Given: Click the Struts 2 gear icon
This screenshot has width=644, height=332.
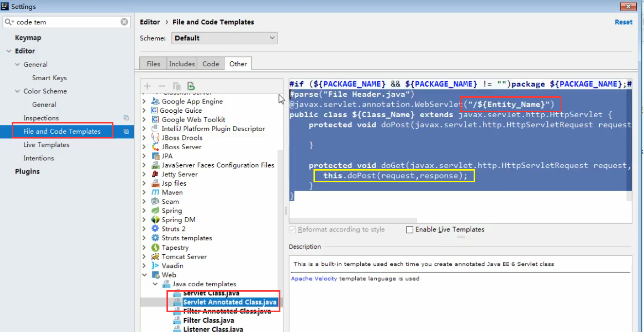Looking at the screenshot, I should click(155, 228).
